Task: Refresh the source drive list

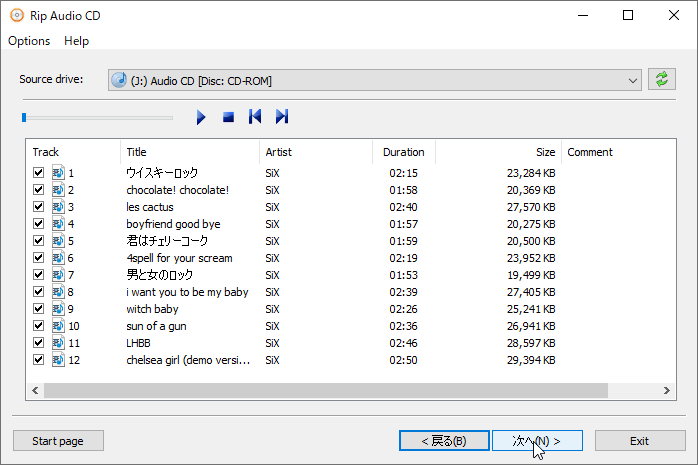Action: click(661, 79)
